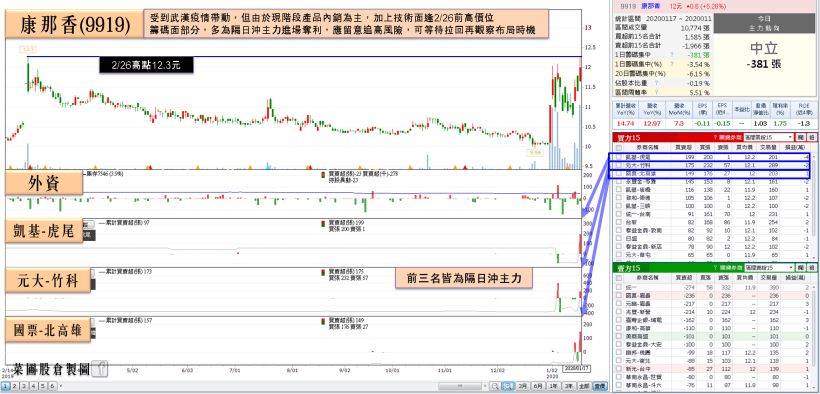Click the arrow right of the bottom scrollbar

(486, 386)
